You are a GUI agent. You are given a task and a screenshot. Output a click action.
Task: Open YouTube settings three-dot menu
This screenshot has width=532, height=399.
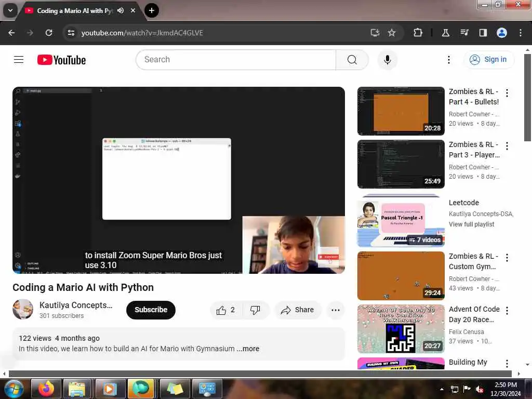coord(448,60)
